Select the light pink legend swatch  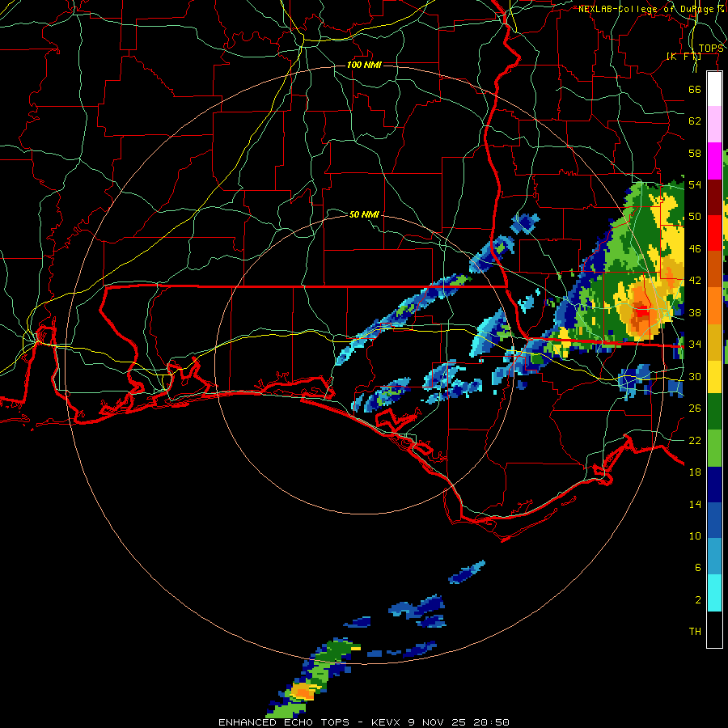pos(714,125)
